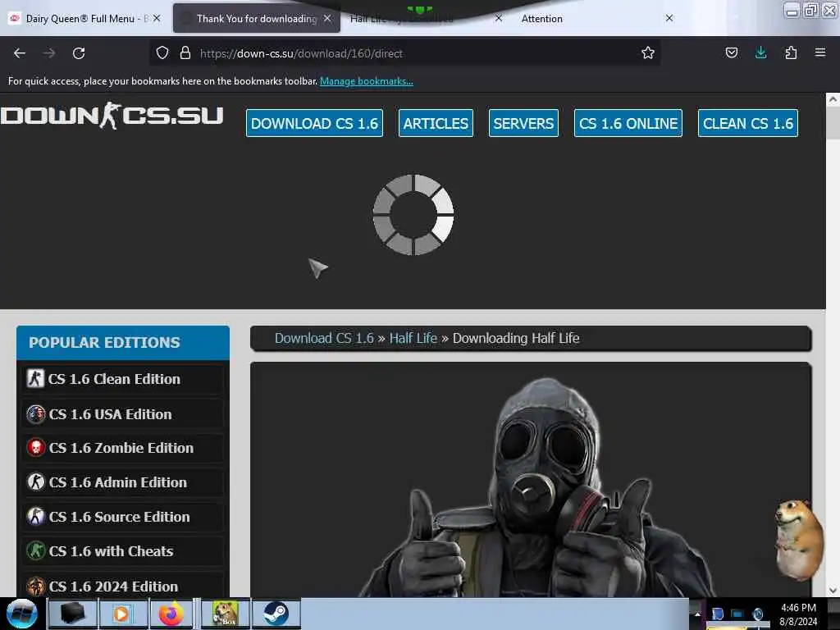Open the media player taskbar icon

point(122,614)
